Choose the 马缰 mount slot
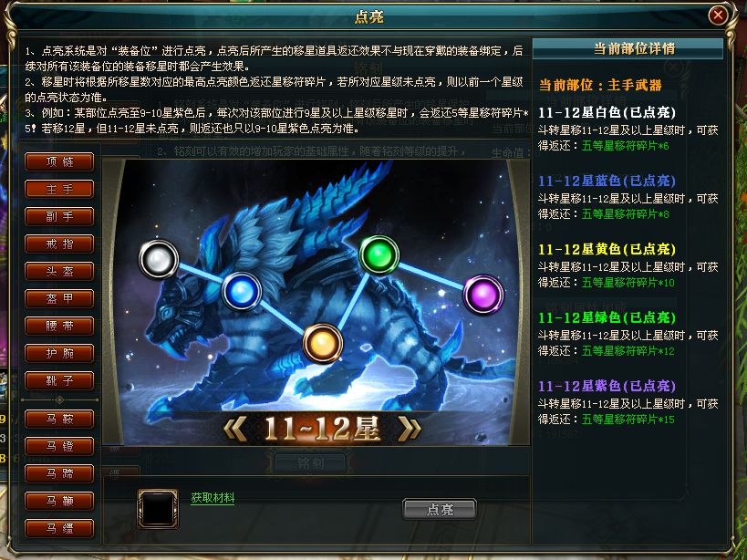 [59, 529]
